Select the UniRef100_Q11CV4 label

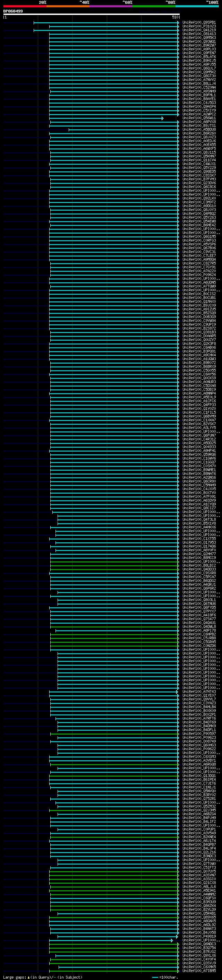199,160
